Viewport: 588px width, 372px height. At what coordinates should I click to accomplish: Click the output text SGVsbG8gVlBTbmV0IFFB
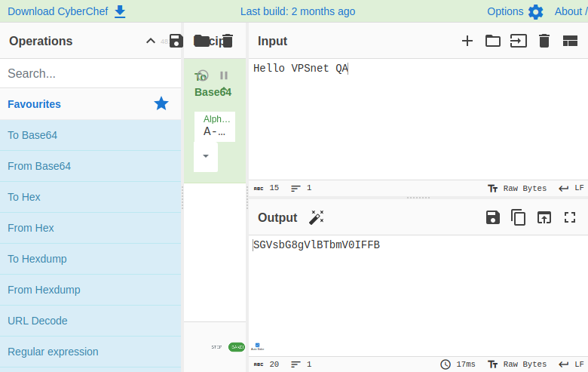[x=317, y=244]
